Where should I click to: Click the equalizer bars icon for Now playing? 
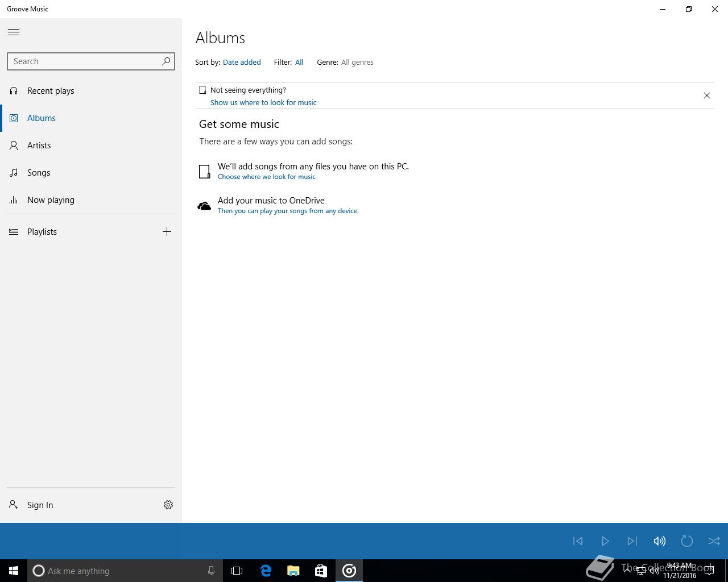14,200
